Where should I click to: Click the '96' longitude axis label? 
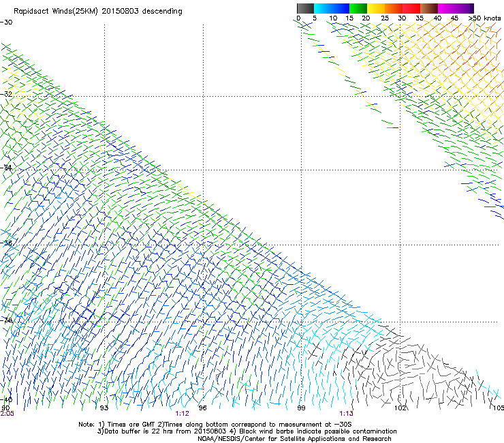click(202, 408)
